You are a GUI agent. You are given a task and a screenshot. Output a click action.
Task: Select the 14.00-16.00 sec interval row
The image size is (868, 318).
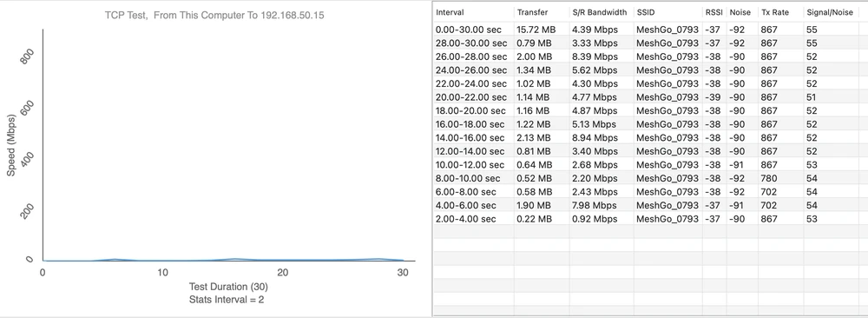tap(650, 137)
